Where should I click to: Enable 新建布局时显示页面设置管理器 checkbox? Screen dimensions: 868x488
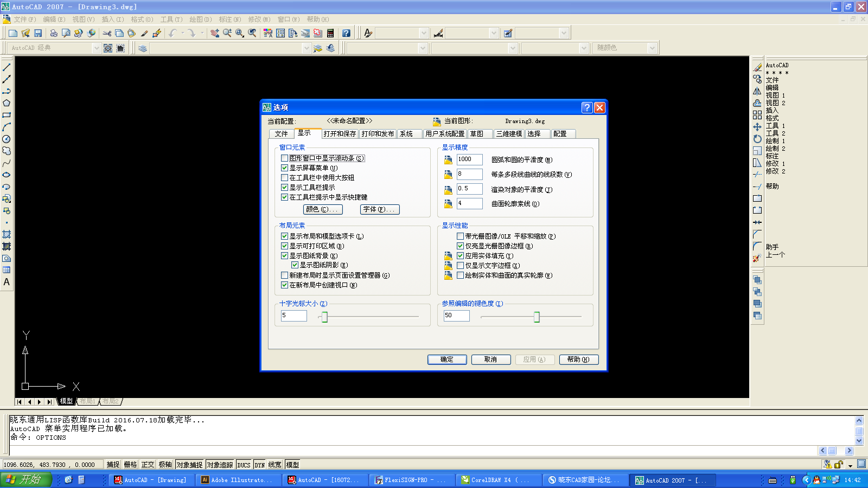[x=284, y=275]
